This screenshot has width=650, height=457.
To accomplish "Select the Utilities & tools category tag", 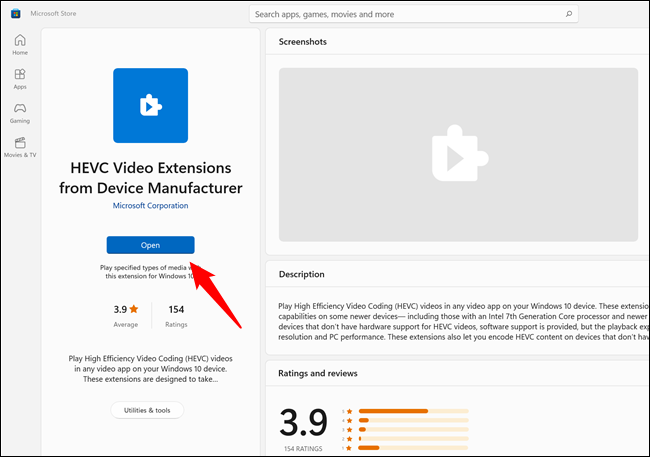I will (x=147, y=410).
